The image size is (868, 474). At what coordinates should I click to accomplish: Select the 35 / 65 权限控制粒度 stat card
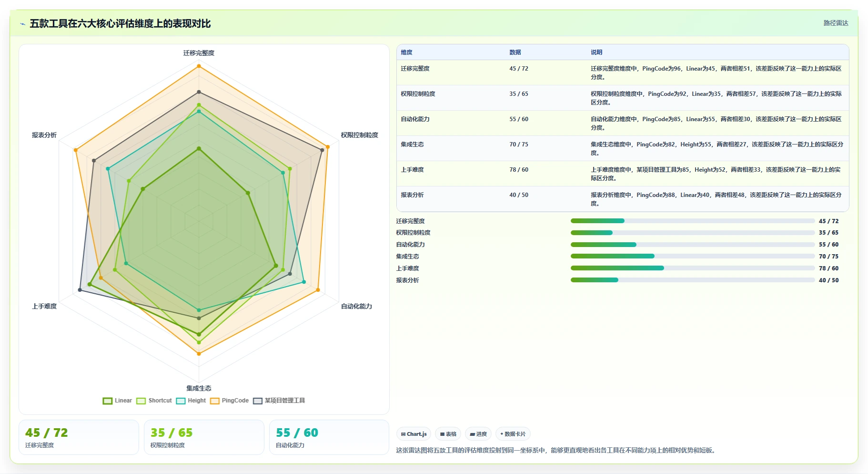(204, 437)
